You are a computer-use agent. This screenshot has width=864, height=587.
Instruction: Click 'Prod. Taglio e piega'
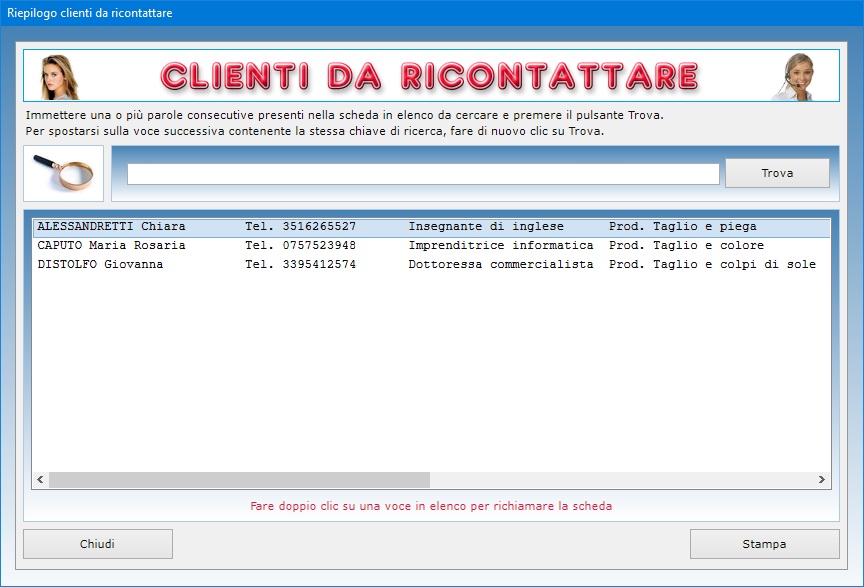click(x=683, y=227)
